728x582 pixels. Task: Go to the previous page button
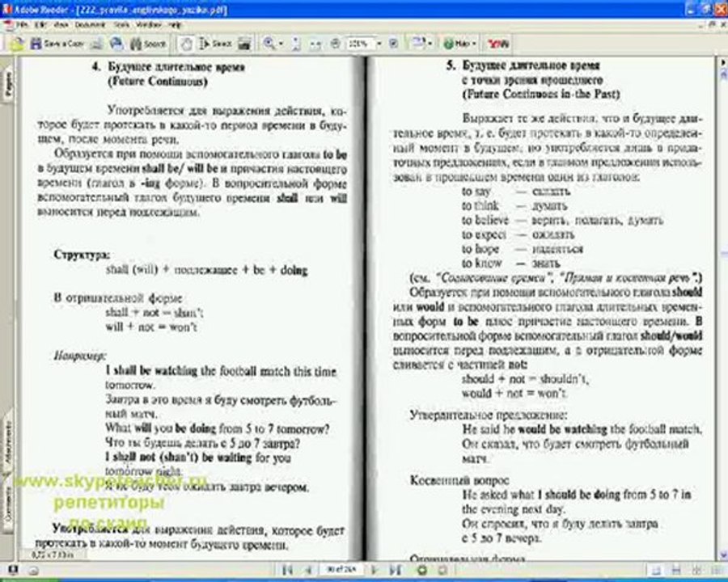click(307, 569)
